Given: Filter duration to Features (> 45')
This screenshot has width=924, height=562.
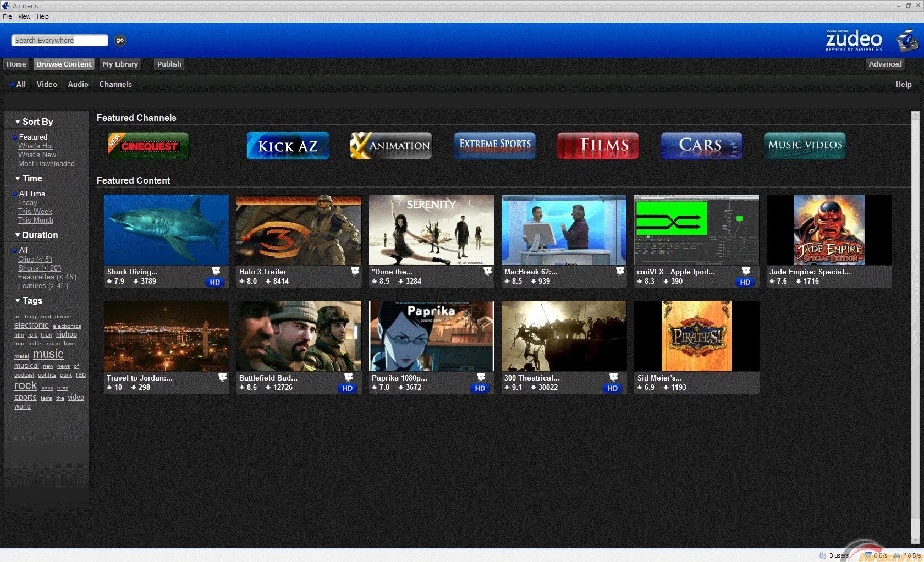Looking at the screenshot, I should tap(43, 285).
